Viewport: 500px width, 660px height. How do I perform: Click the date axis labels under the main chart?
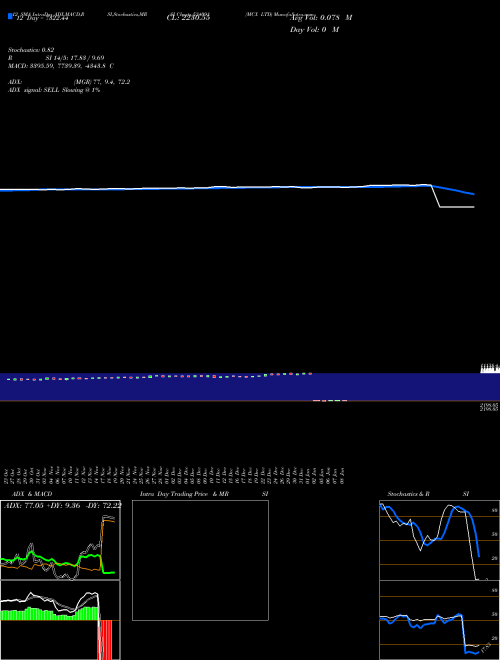click(x=175, y=475)
